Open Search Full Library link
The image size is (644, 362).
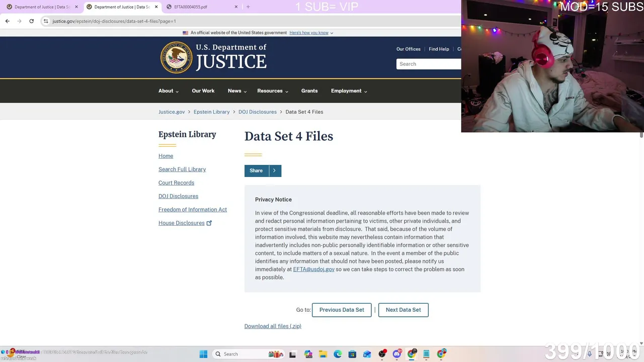click(x=182, y=169)
